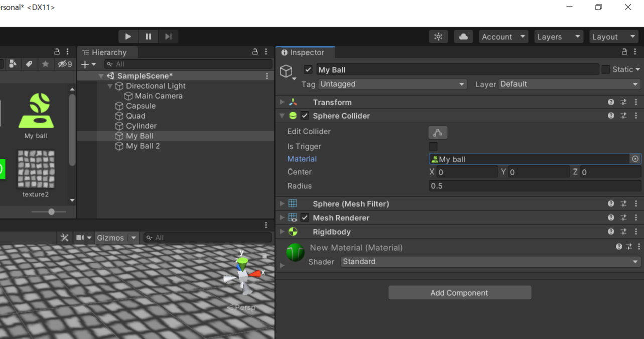The height and width of the screenshot is (339, 644).
Task: Select the My ball physic material asset
Action: 36,116
